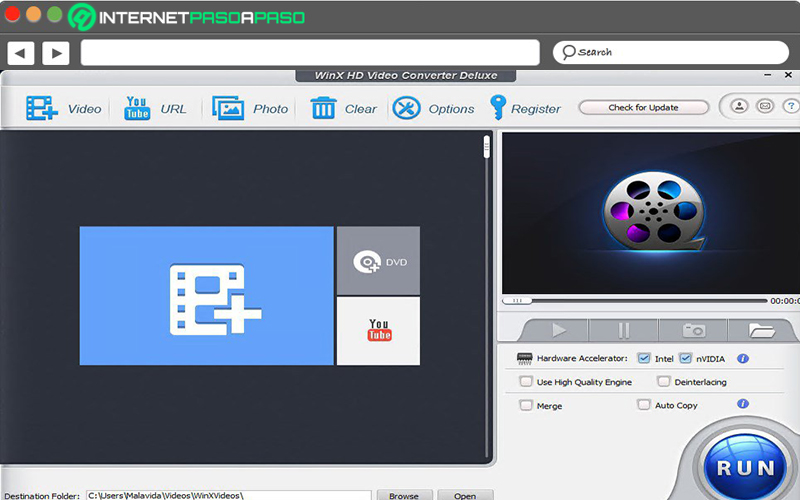Minimize the WinX converter window
The height and width of the screenshot is (500, 800).
[768, 75]
